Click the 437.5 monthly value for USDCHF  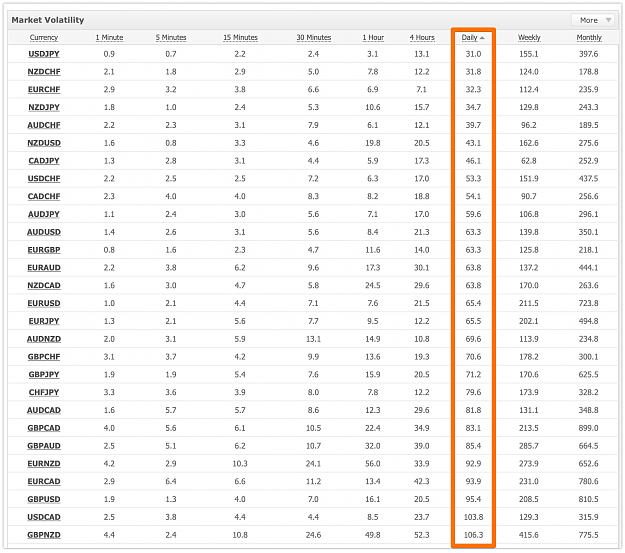tap(589, 179)
